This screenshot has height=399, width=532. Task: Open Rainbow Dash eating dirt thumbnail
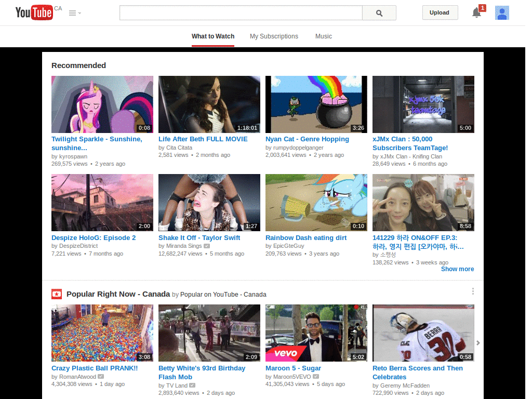pyautogui.click(x=316, y=203)
